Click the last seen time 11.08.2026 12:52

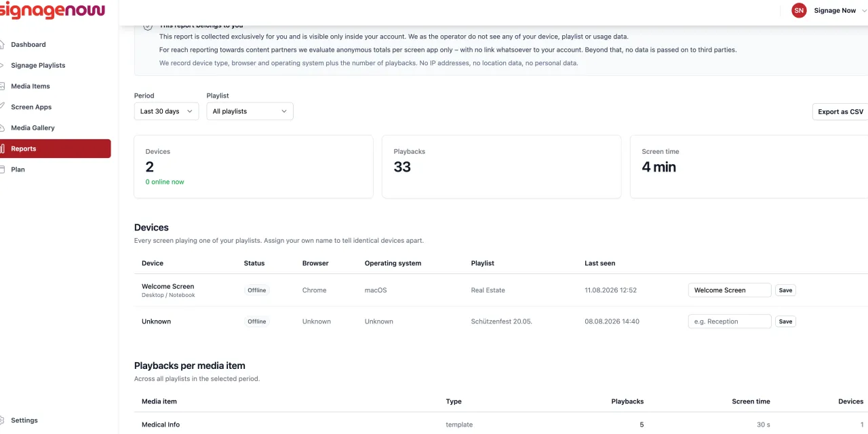pyautogui.click(x=611, y=290)
